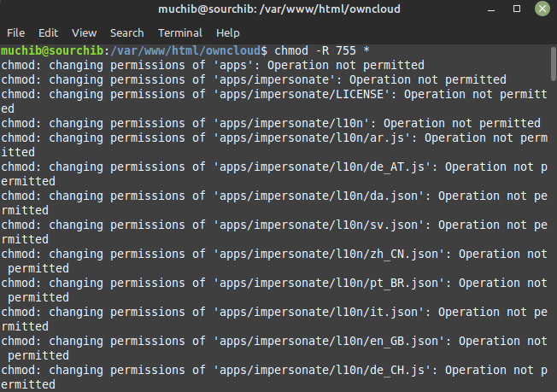Maximize the terminal window
557x392 pixels.
tap(517, 9)
